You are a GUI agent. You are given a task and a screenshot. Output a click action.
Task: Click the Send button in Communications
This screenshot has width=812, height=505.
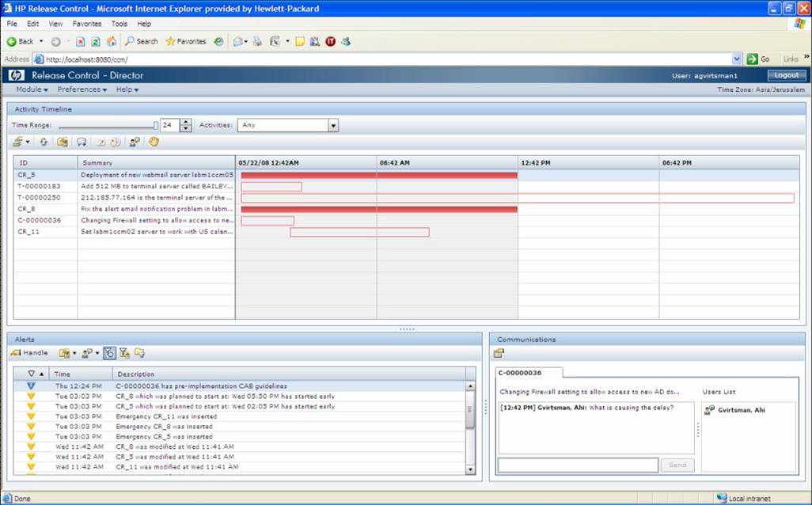pyautogui.click(x=677, y=465)
